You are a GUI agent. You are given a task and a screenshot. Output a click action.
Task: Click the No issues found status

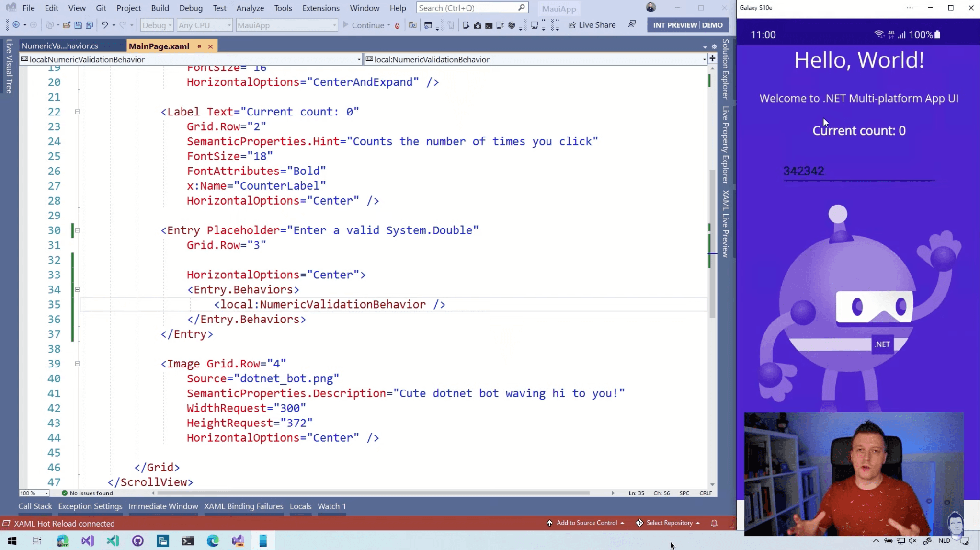(87, 493)
